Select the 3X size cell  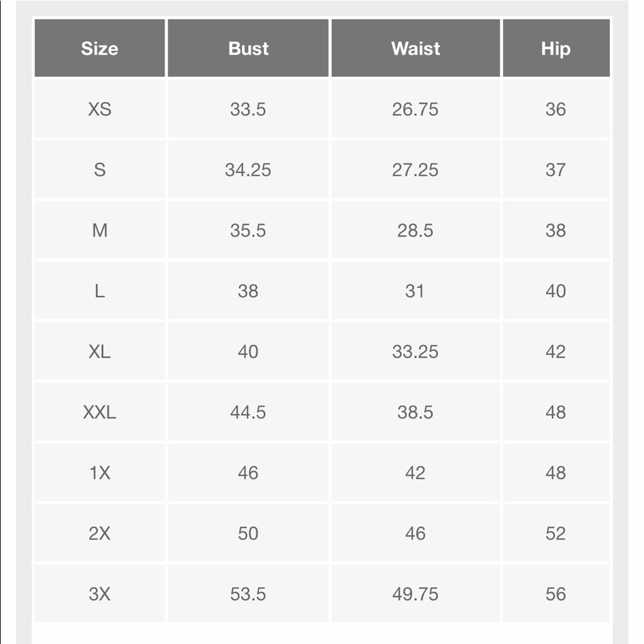pyautogui.click(x=99, y=594)
